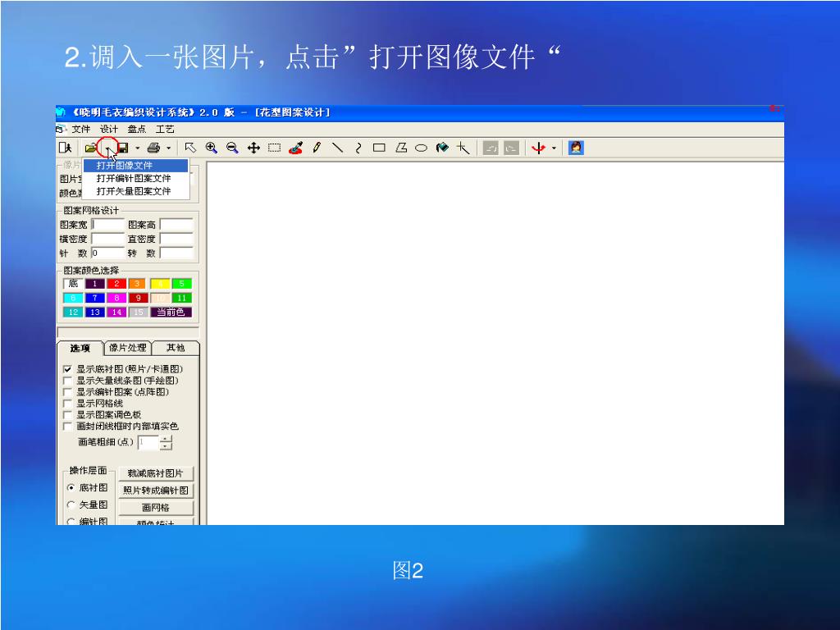The image size is (840, 630).
Task: Select the dashed rectangle selection tool
Action: click(274, 148)
